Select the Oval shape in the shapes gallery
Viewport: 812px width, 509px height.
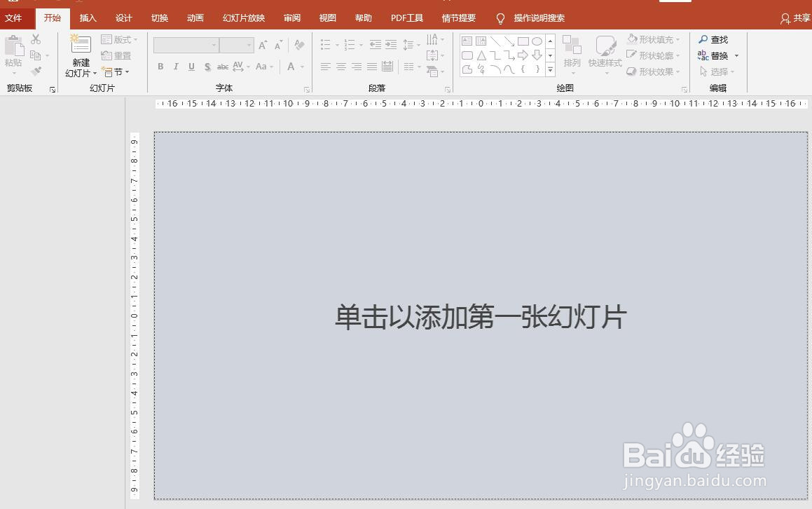tap(537, 41)
